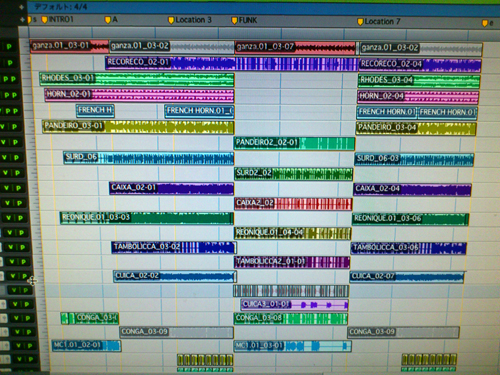Image resolution: width=500 pixels, height=375 pixels.
Task: Toggle the V button on CONGA_03-09 track
Action: [17, 332]
